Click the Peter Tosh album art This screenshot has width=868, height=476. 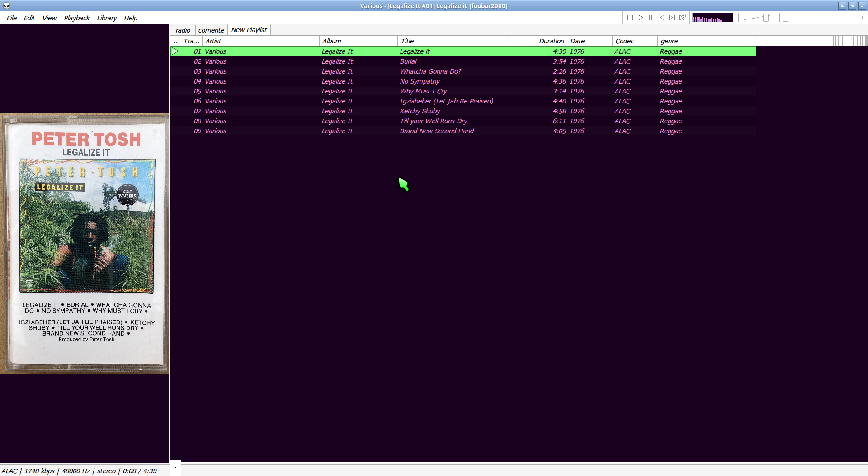tap(85, 243)
